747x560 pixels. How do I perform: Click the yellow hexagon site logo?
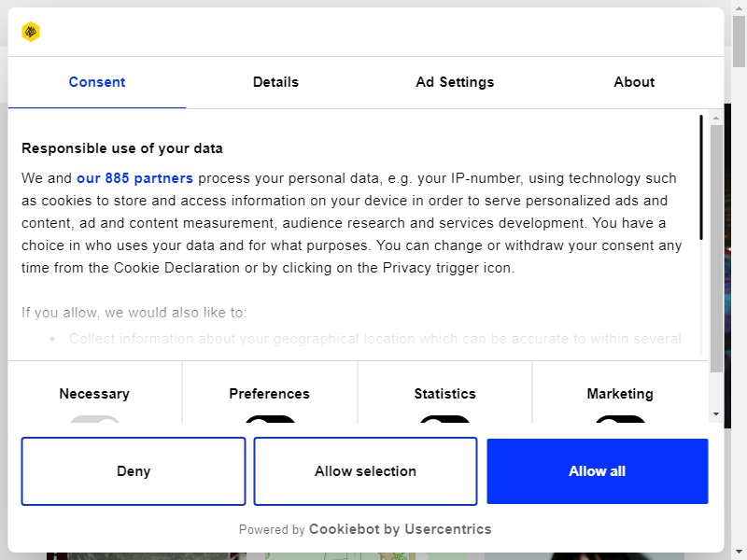[x=31, y=32]
